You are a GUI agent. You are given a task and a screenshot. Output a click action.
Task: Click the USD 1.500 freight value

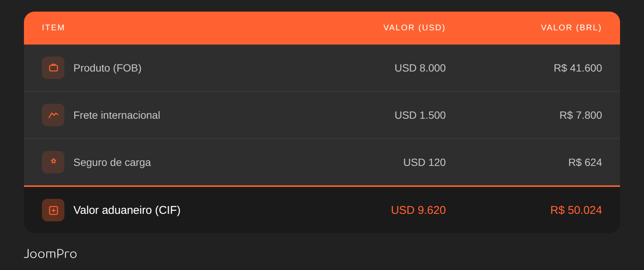tap(420, 115)
